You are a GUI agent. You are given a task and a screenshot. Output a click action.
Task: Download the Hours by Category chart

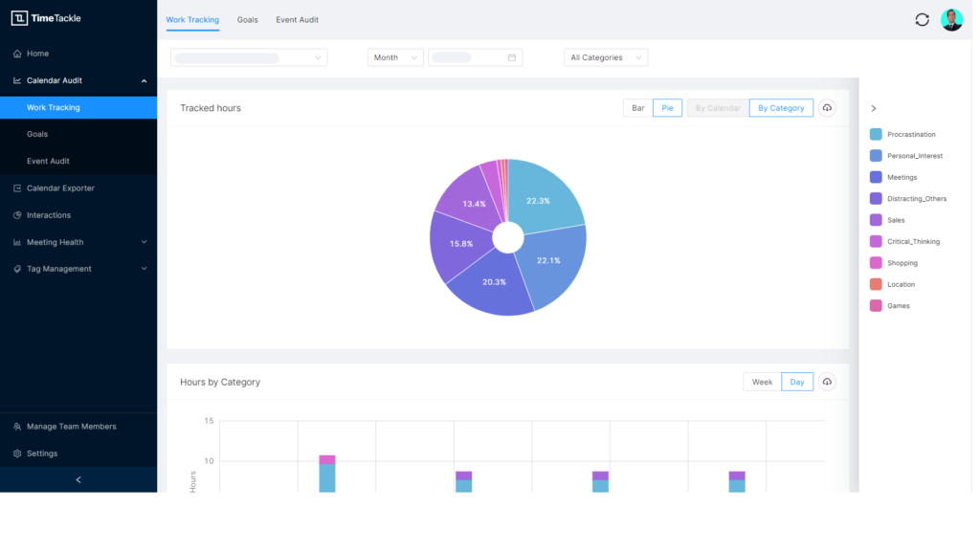[x=827, y=382]
